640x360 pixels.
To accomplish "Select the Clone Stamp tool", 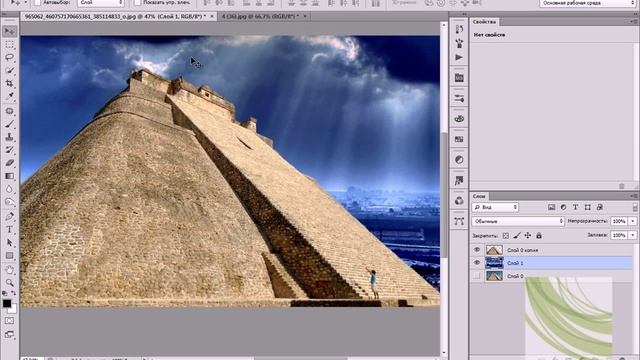I will click(9, 137).
